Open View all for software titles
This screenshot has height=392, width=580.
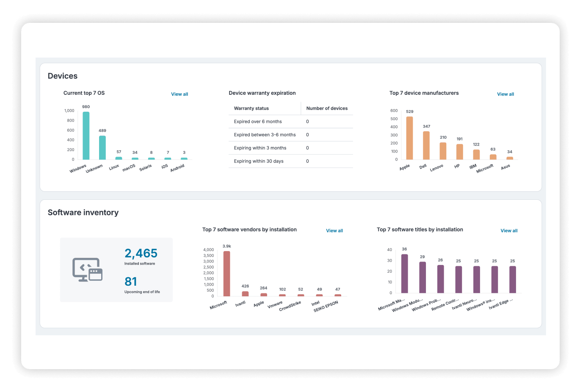509,231
